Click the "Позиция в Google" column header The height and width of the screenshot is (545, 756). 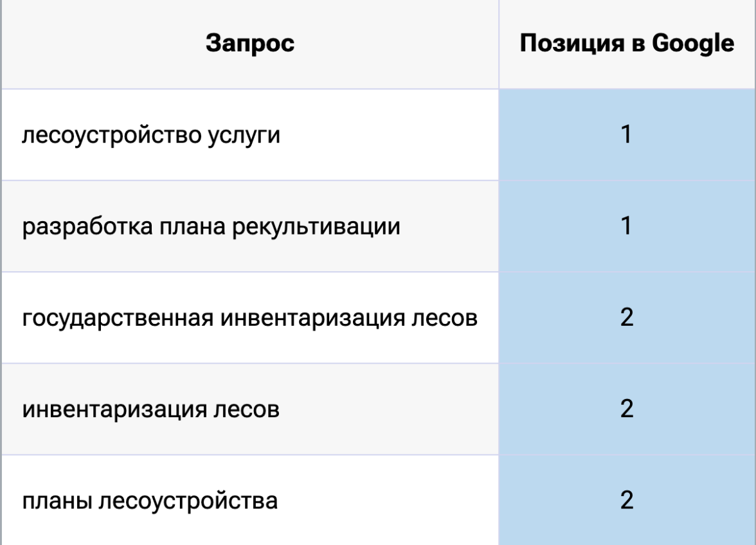pyautogui.click(x=627, y=44)
